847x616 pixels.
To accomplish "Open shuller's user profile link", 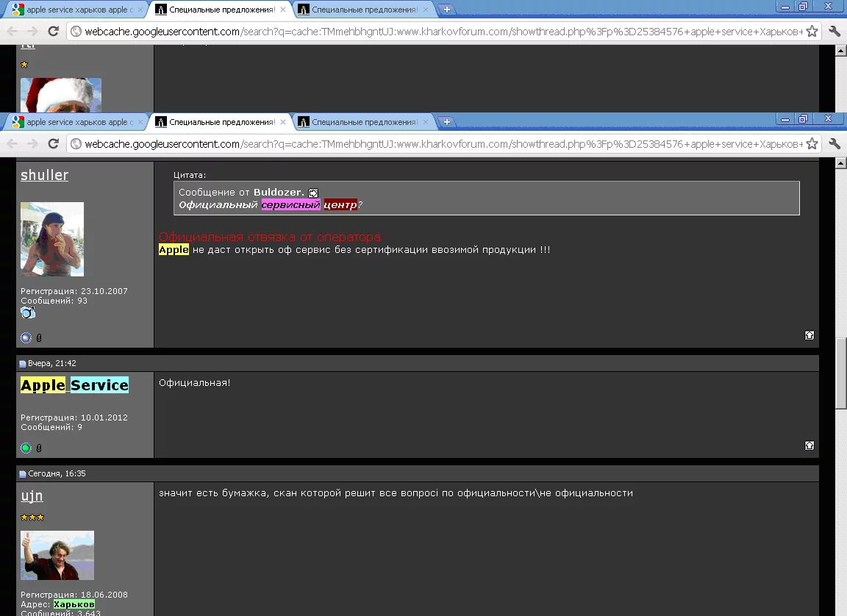I will [44, 176].
